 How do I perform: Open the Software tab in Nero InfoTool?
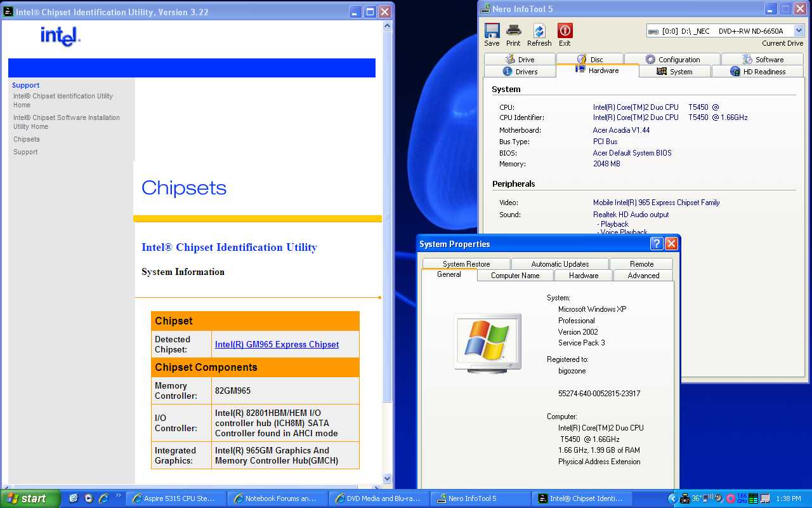(763, 59)
